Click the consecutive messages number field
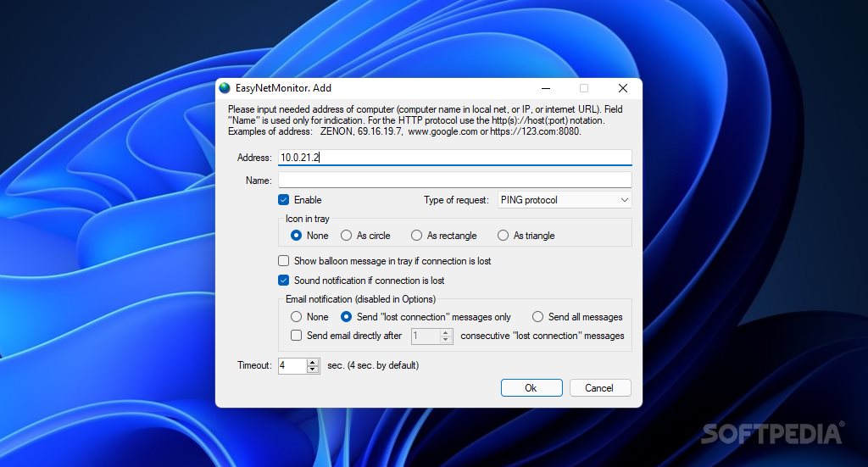 pyautogui.click(x=426, y=336)
